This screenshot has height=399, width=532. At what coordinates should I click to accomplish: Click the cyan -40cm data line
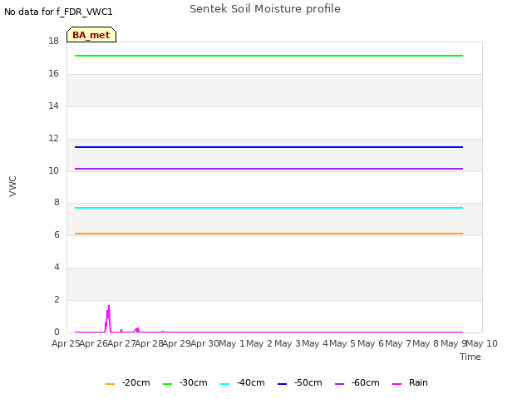[268, 208]
